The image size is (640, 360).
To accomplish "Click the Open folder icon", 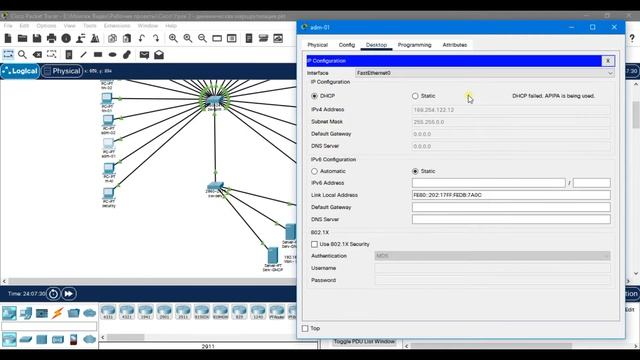I will (x=22, y=38).
